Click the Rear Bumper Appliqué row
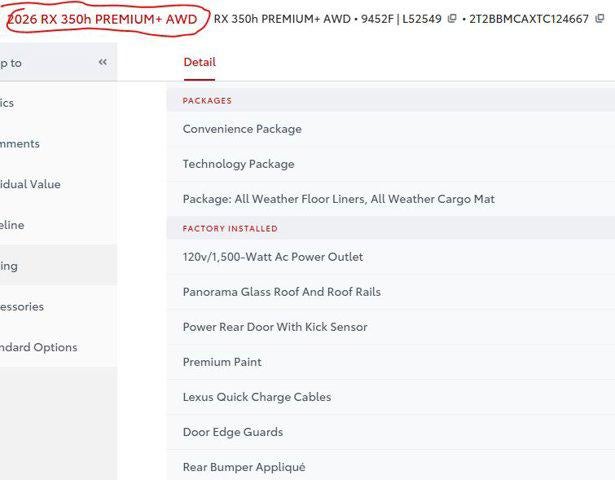Viewport: 615px width, 480px height. point(243,467)
